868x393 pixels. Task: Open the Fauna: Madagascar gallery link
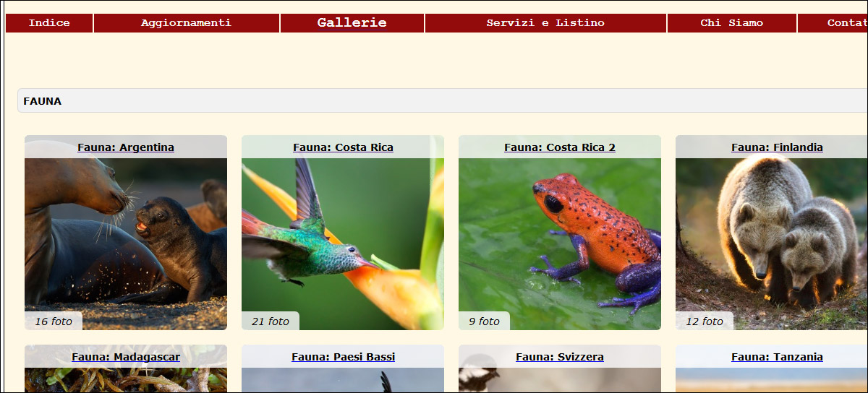point(126,357)
